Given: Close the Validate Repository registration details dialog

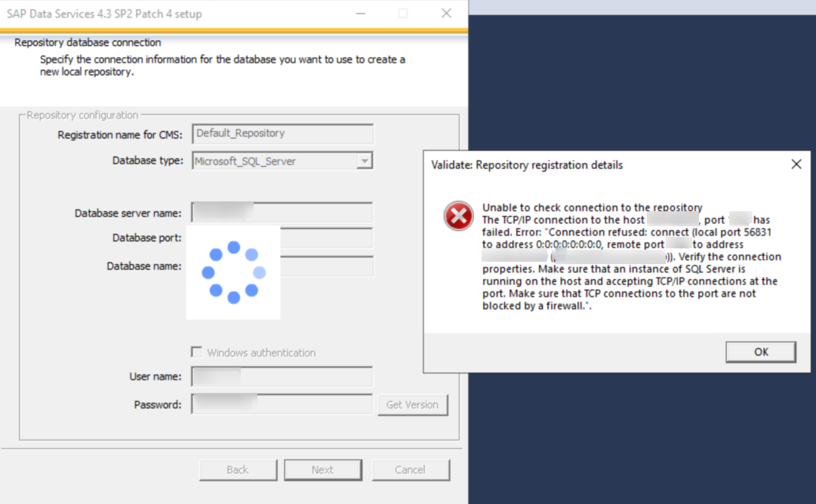Looking at the screenshot, I should click(x=796, y=164).
